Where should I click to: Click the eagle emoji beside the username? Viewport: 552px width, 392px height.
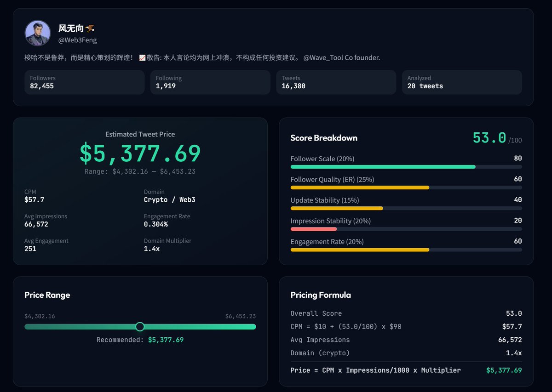tap(90, 28)
